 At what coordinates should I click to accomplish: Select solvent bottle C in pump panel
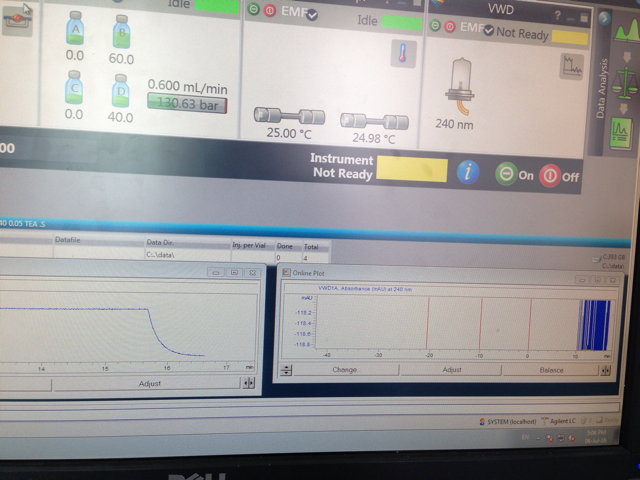[74, 87]
